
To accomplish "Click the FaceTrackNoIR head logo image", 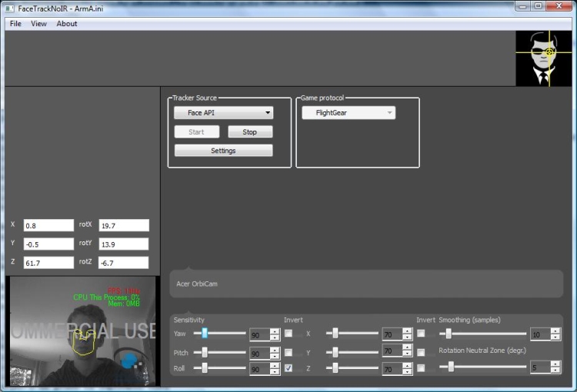I will click(544, 58).
